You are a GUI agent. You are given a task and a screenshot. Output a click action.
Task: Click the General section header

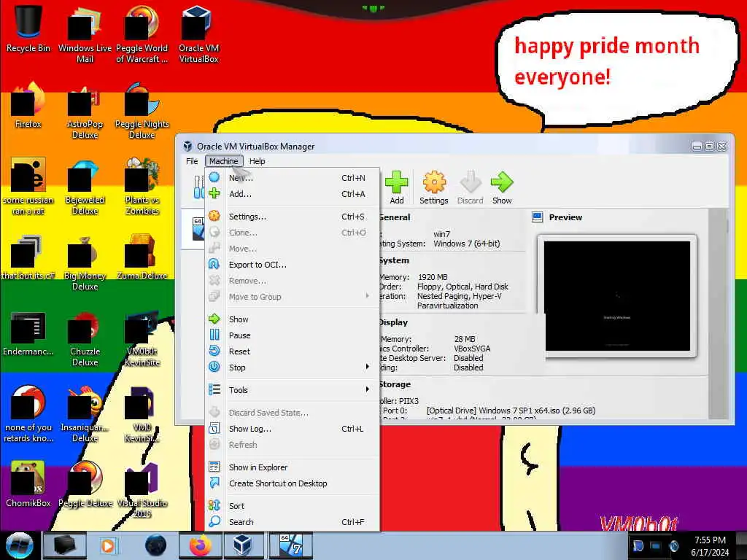tap(395, 217)
